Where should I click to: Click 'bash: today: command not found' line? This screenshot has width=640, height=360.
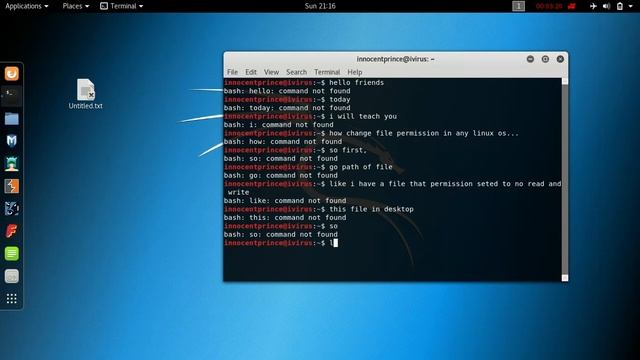pos(287,108)
